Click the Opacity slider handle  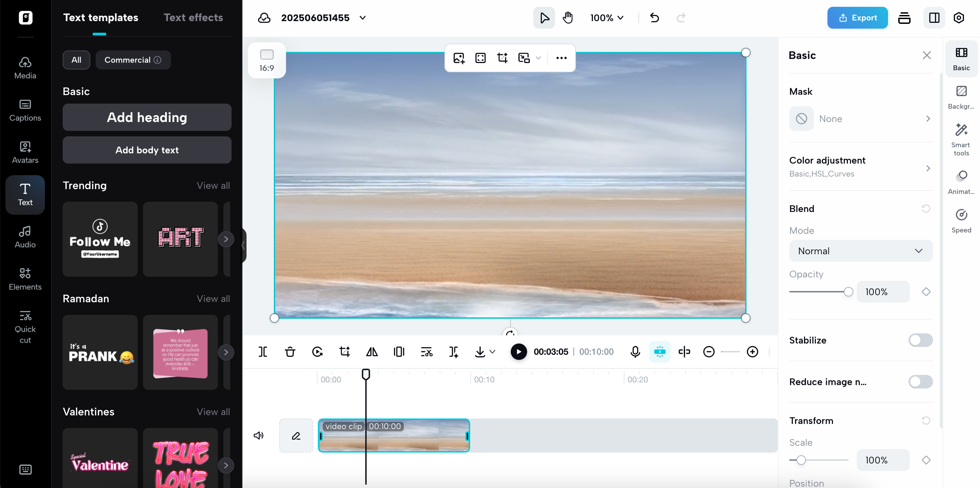click(x=848, y=292)
